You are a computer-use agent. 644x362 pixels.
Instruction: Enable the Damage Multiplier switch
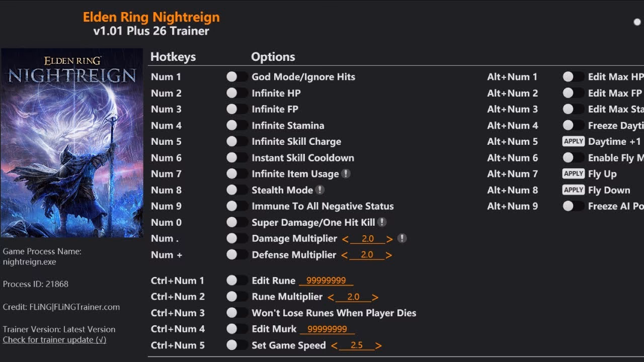click(236, 238)
